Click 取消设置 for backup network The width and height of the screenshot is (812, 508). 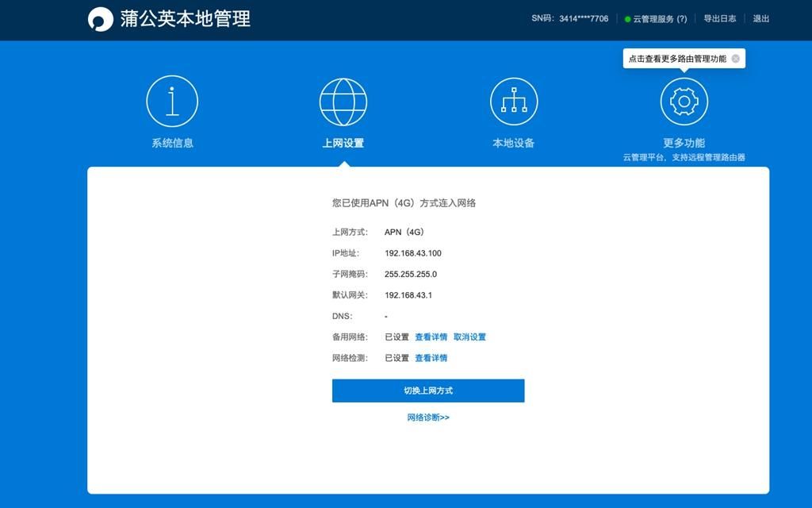pyautogui.click(x=469, y=337)
